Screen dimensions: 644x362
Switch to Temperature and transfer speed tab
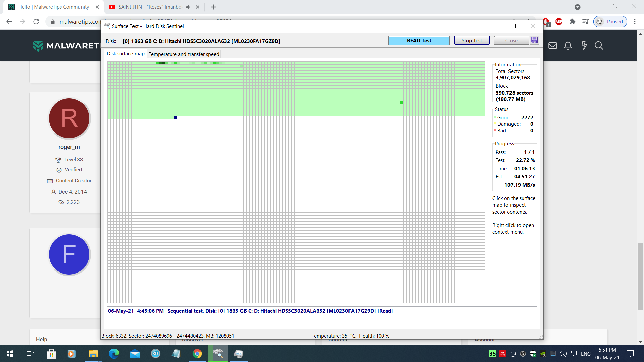183,54
